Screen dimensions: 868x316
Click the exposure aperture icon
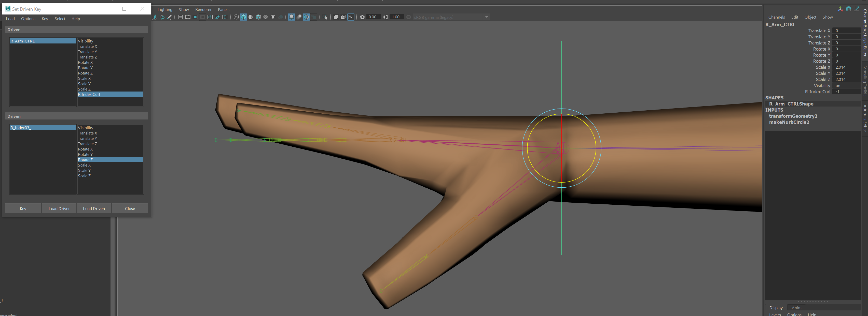pos(362,17)
